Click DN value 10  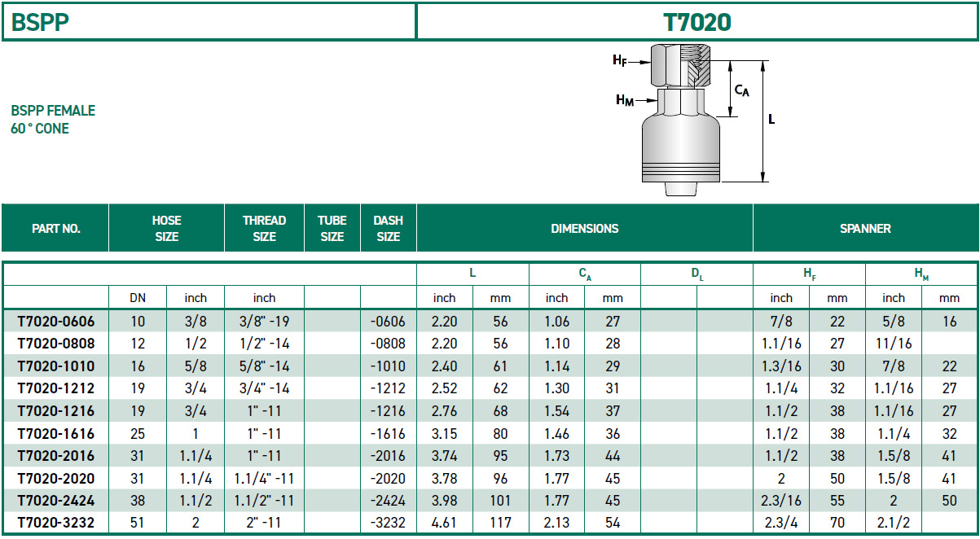138,322
